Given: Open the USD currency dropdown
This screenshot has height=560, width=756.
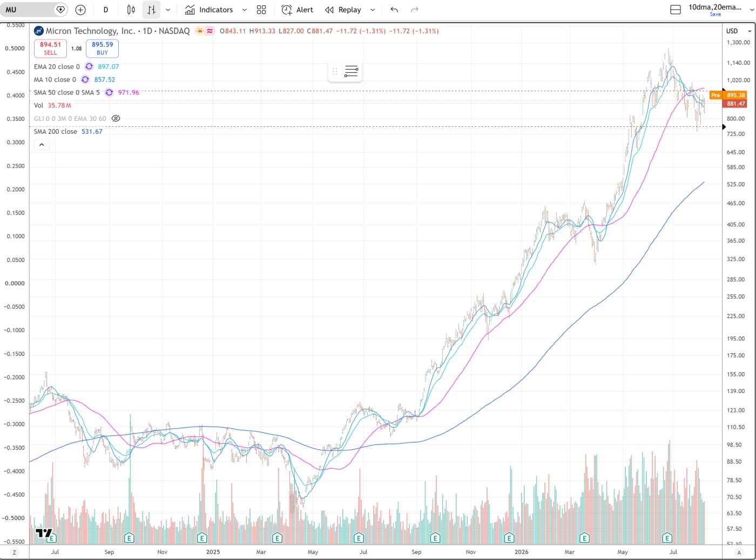Looking at the screenshot, I should (x=739, y=31).
